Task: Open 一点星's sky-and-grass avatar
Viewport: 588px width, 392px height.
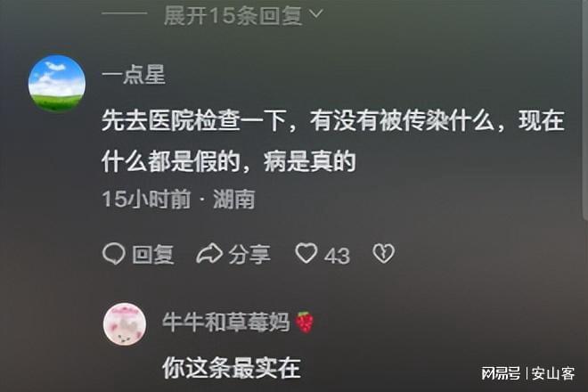Action: click(x=57, y=83)
